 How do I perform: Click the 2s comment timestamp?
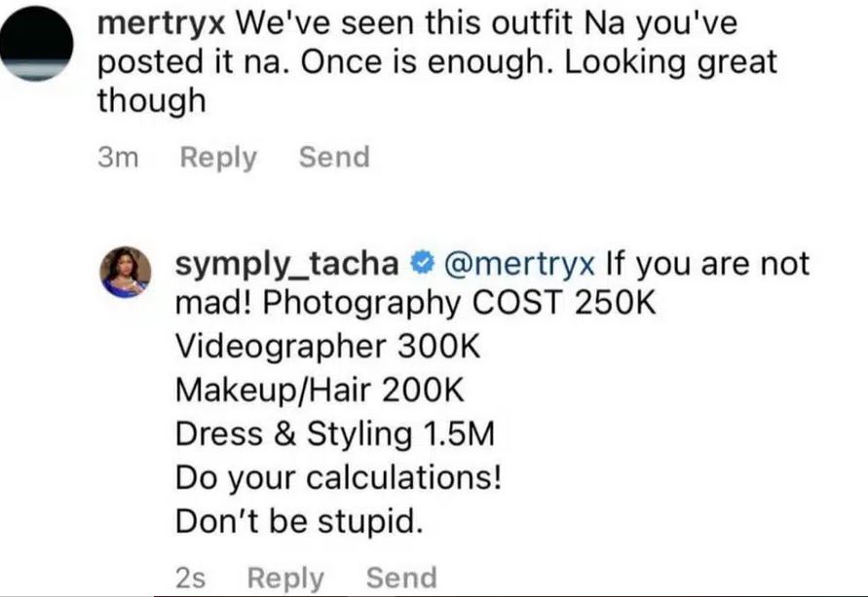(190, 578)
